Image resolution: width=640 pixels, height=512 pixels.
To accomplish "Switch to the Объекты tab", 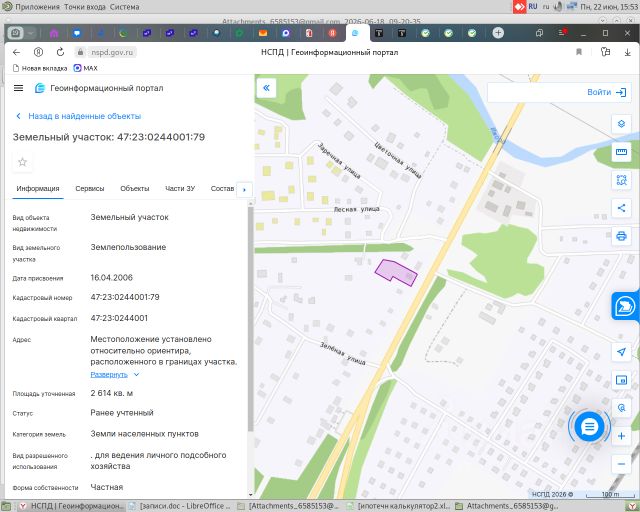I will point(135,189).
